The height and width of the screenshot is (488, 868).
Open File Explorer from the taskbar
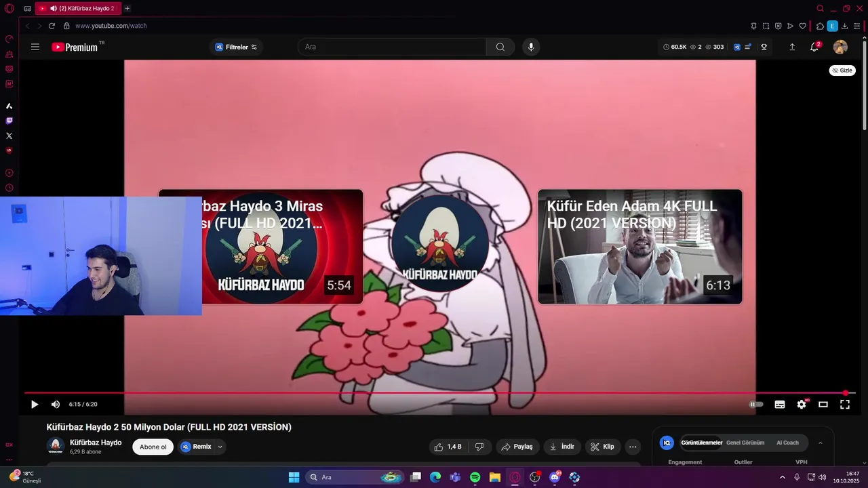click(x=495, y=477)
